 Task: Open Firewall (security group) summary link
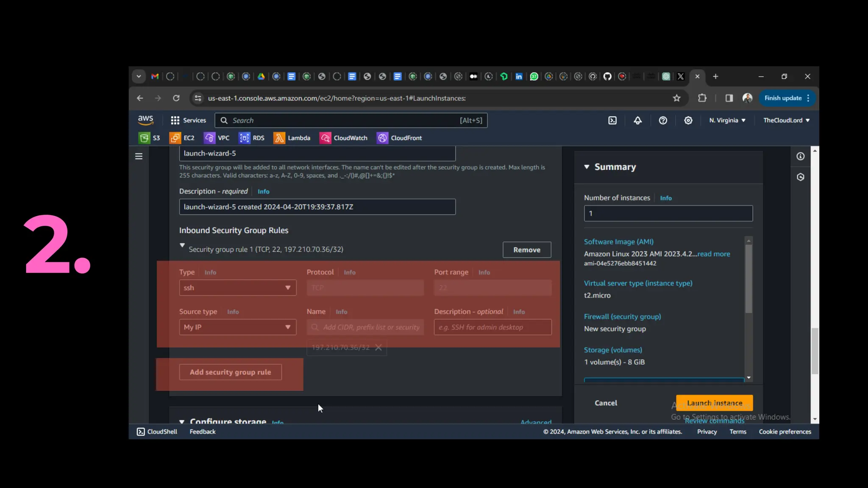(x=622, y=317)
